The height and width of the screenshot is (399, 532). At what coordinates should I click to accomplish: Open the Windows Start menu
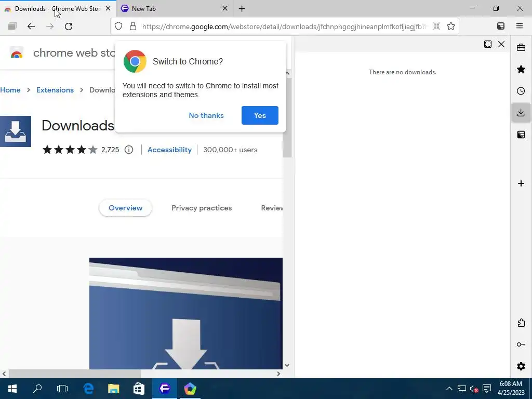pos(12,389)
